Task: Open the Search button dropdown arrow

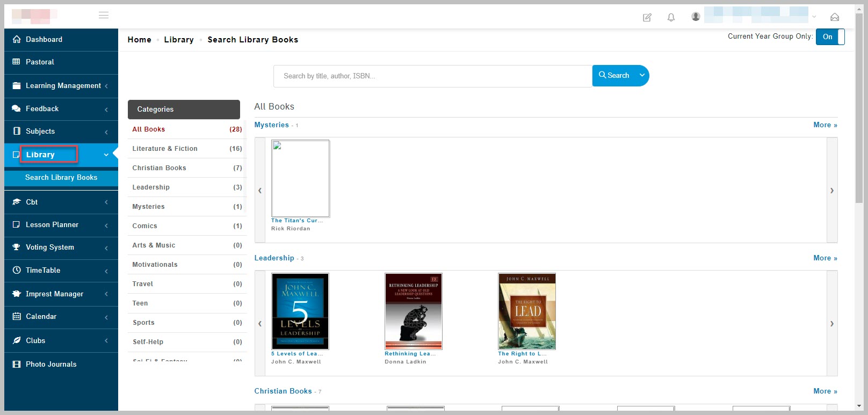Action: coord(642,76)
